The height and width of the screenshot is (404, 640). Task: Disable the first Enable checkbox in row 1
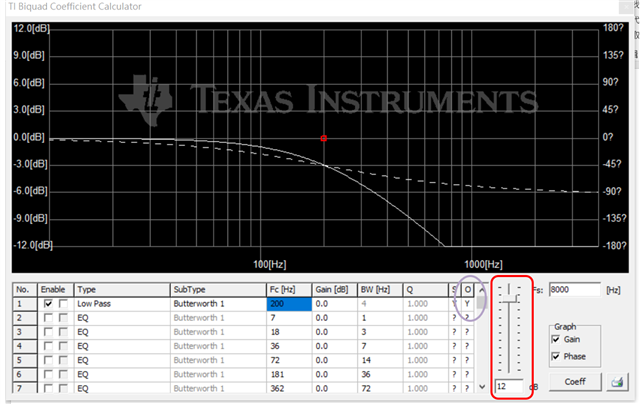tap(48, 304)
